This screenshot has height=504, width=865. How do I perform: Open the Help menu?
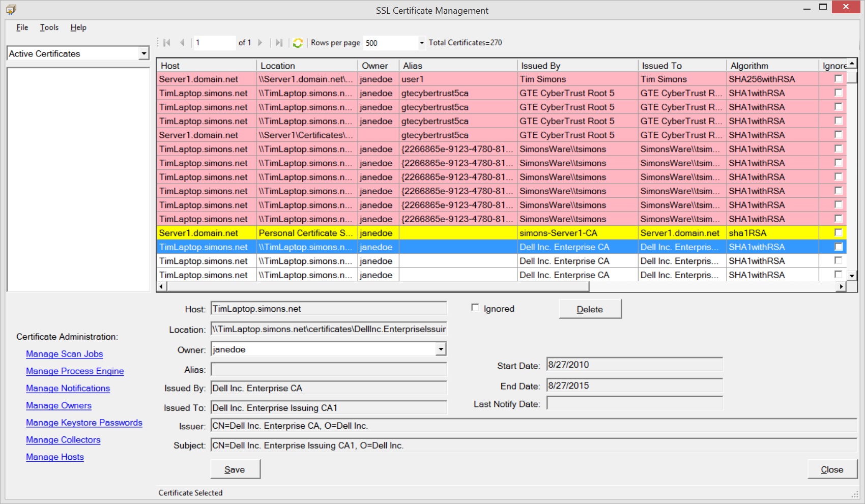(x=78, y=27)
